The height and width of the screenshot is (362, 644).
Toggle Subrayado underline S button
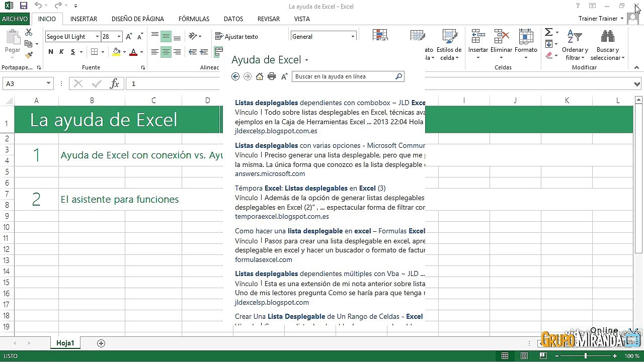73,52
